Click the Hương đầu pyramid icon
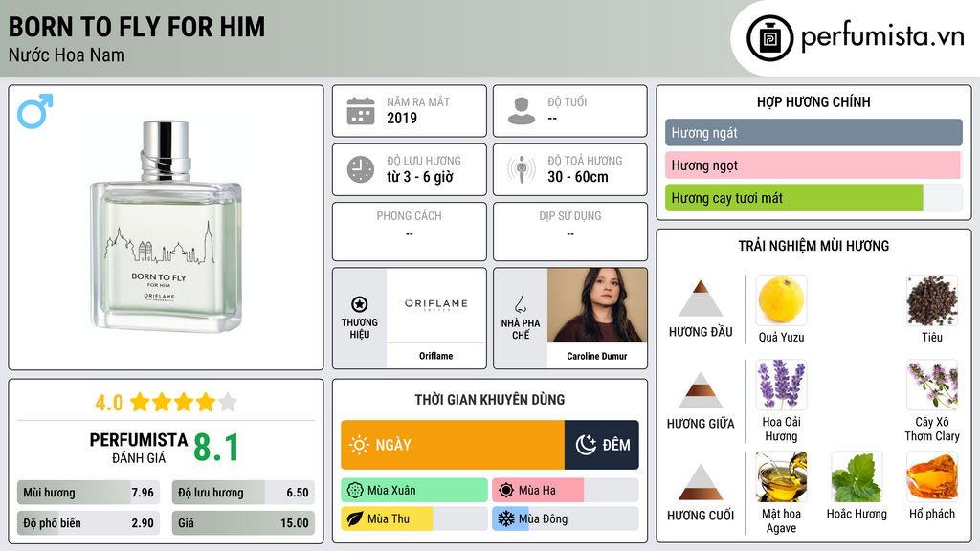The image size is (980, 551). coord(701,298)
